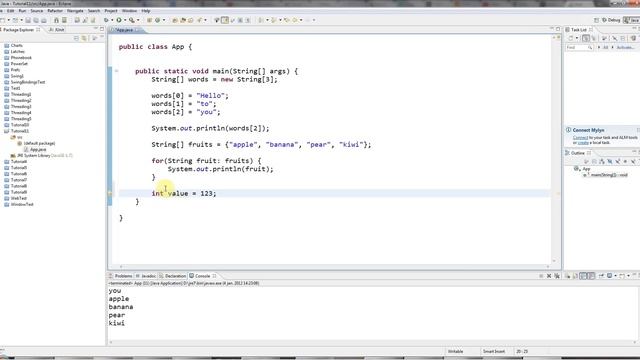Viewport: 640px width, 360px height.
Task: Click the New Task icon in Task List
Action: click(x=571, y=38)
